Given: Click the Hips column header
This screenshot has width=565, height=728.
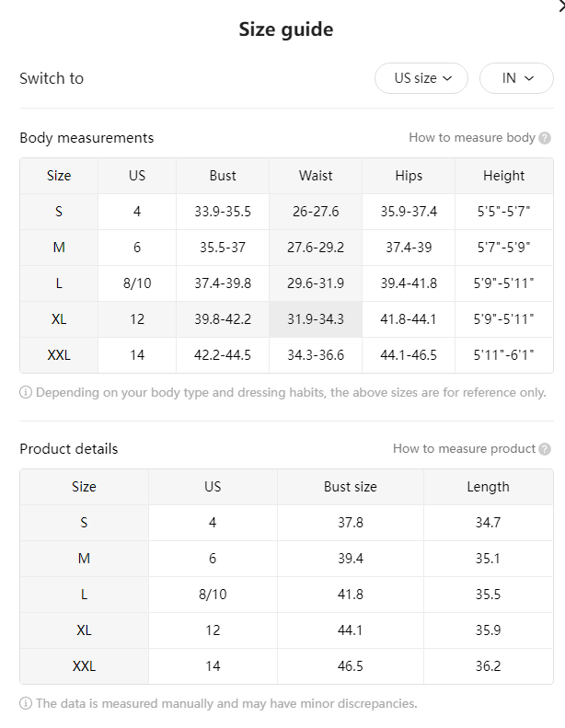Looking at the screenshot, I should [x=409, y=176].
